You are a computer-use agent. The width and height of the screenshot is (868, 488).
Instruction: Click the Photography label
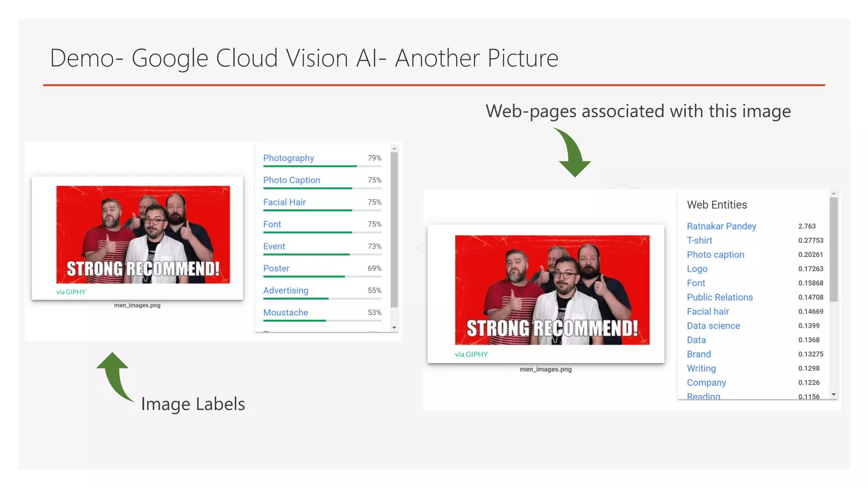(289, 158)
